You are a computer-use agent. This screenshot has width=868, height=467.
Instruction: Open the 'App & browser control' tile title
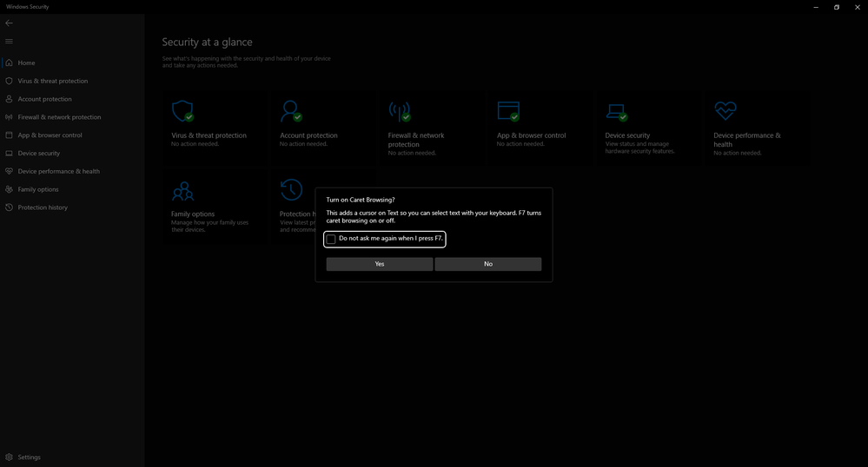click(x=531, y=135)
